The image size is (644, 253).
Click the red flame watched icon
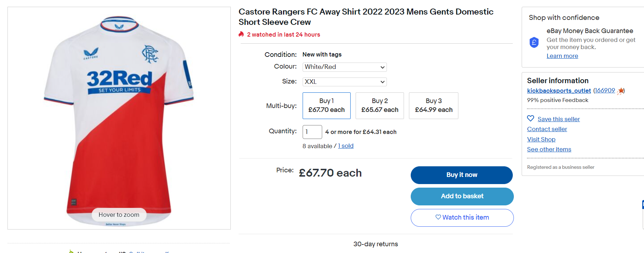click(x=241, y=34)
